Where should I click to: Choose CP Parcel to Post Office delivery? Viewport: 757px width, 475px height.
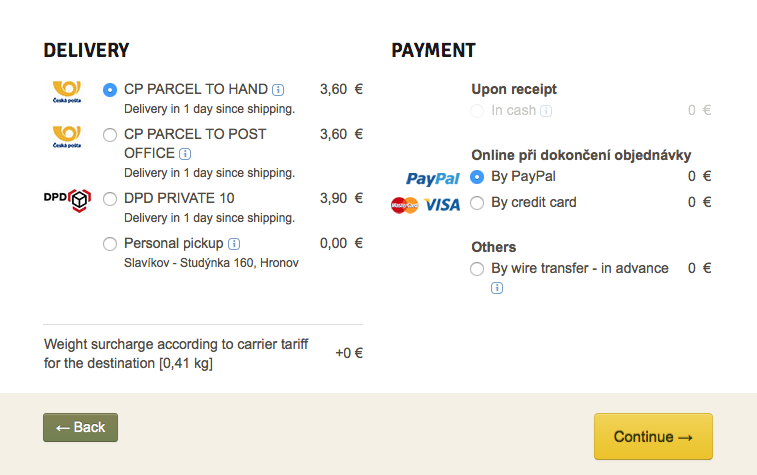[111, 134]
